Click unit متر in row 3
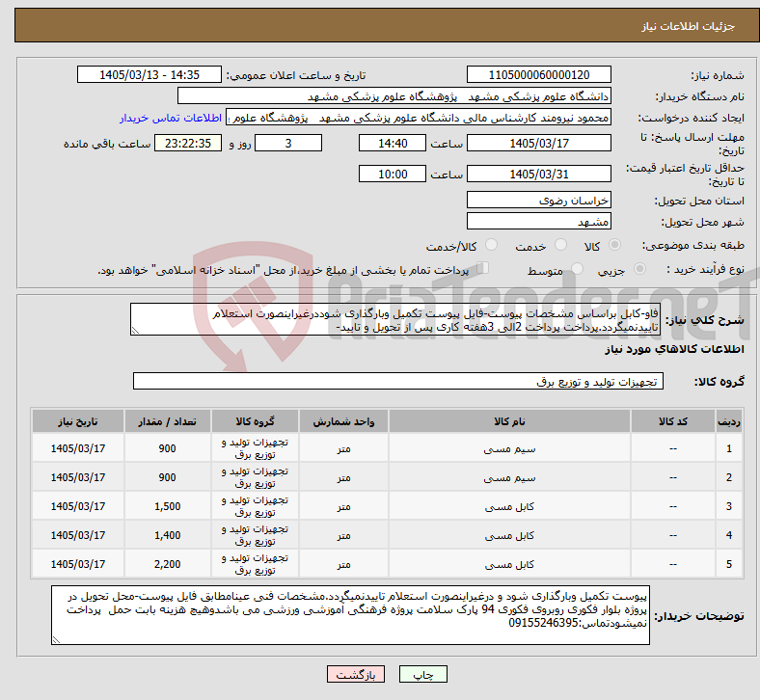The image size is (760, 700). (x=343, y=507)
